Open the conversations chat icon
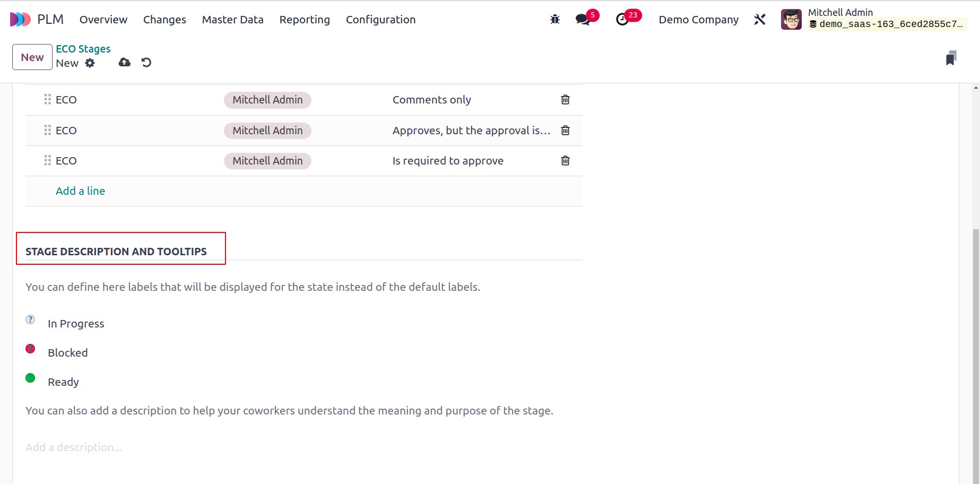 pos(583,20)
